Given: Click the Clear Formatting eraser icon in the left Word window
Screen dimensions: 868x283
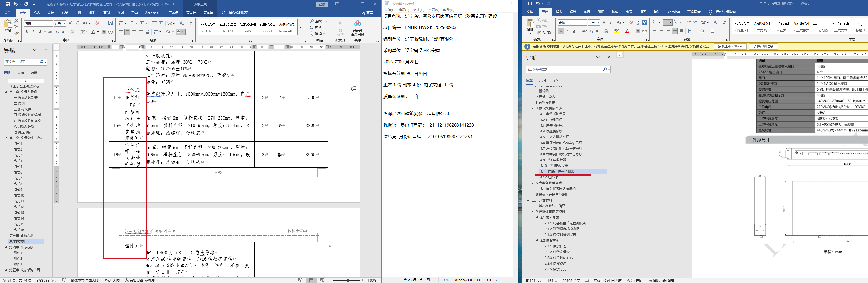Looking at the screenshot, I should click(x=97, y=23).
